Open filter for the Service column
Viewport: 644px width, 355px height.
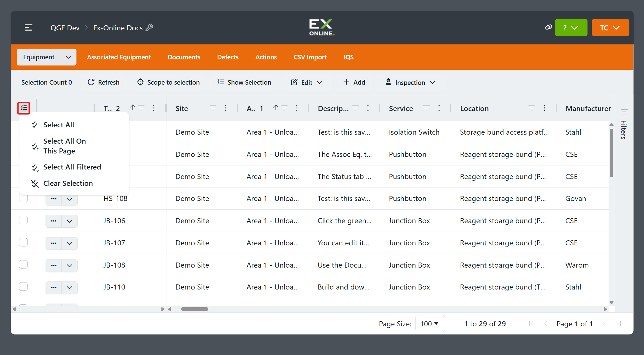426,108
